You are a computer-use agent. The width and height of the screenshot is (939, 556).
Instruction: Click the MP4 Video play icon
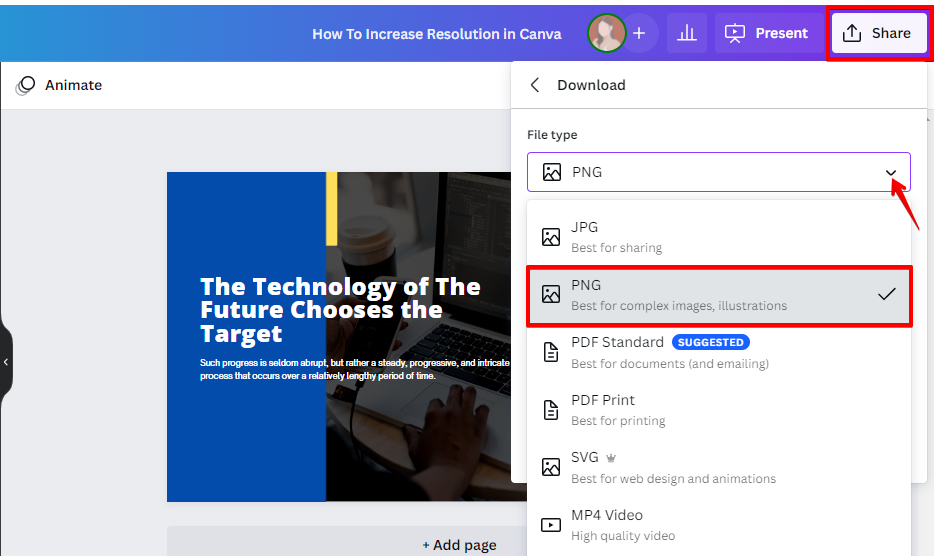[x=551, y=525]
